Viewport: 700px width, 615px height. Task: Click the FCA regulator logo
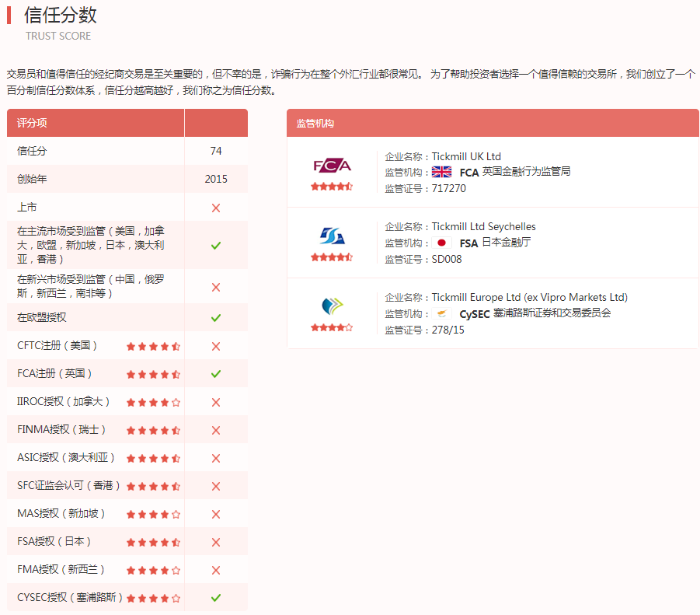[332, 166]
